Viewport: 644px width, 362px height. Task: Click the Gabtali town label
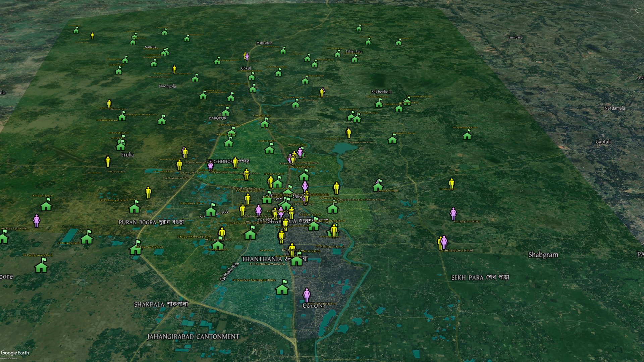(x=603, y=142)
